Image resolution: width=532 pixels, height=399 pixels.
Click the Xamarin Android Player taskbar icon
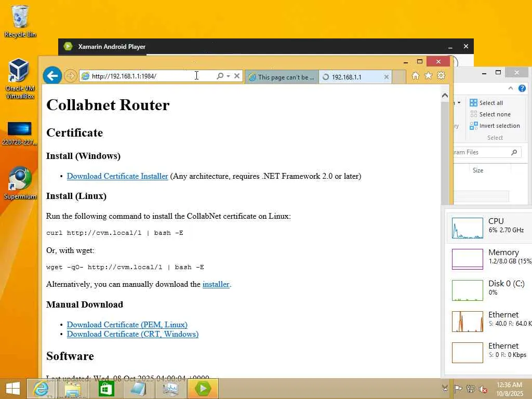pos(203,389)
